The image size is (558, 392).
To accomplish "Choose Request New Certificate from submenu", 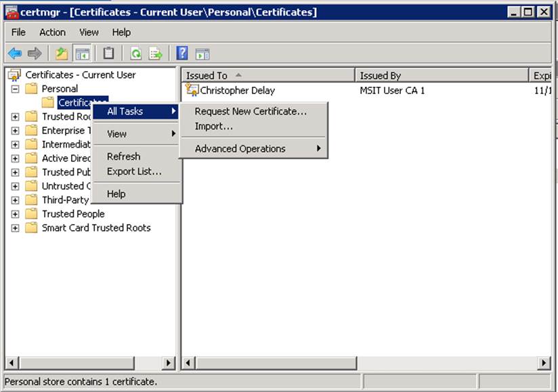I will [x=251, y=111].
